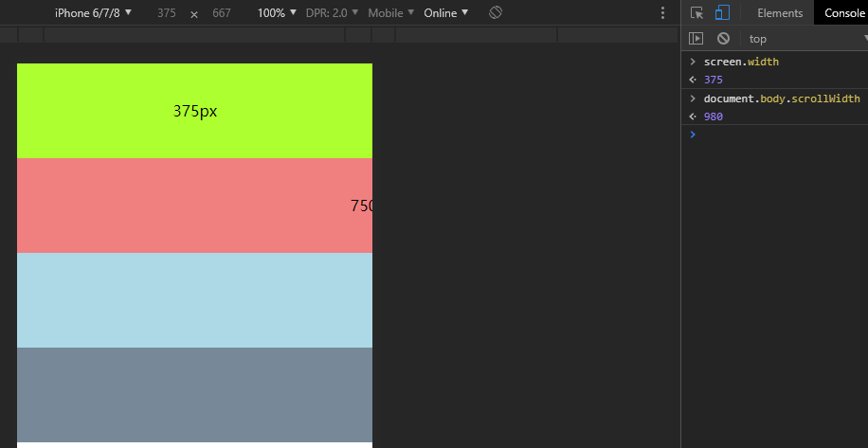This screenshot has width=868, height=448.
Task: Open the Online throttling dropdown
Action: click(x=445, y=12)
